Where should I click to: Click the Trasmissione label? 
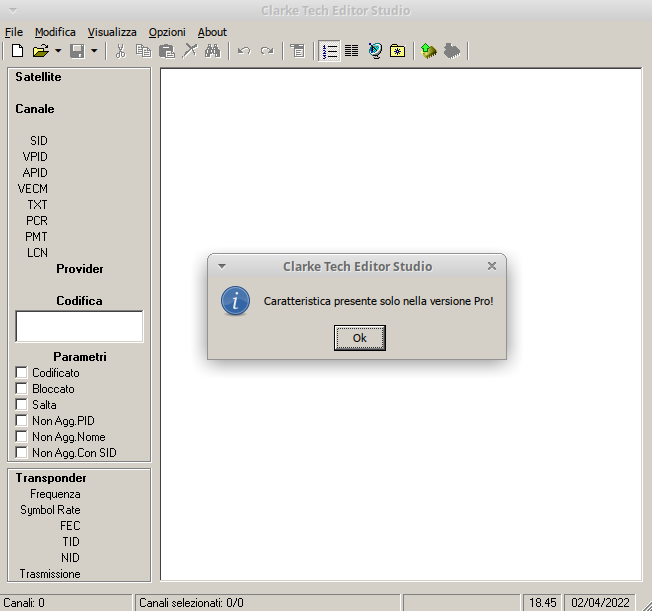tap(50, 574)
